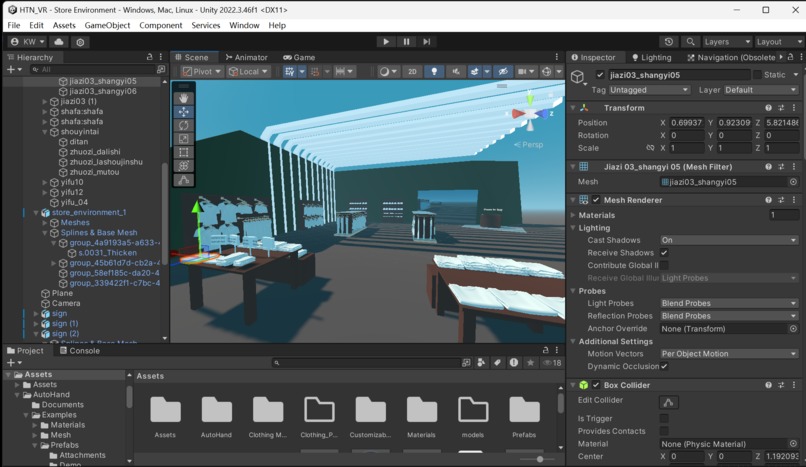The image size is (806, 467).
Task: Select store_environment_1 in Hierarchy
Action: point(89,212)
